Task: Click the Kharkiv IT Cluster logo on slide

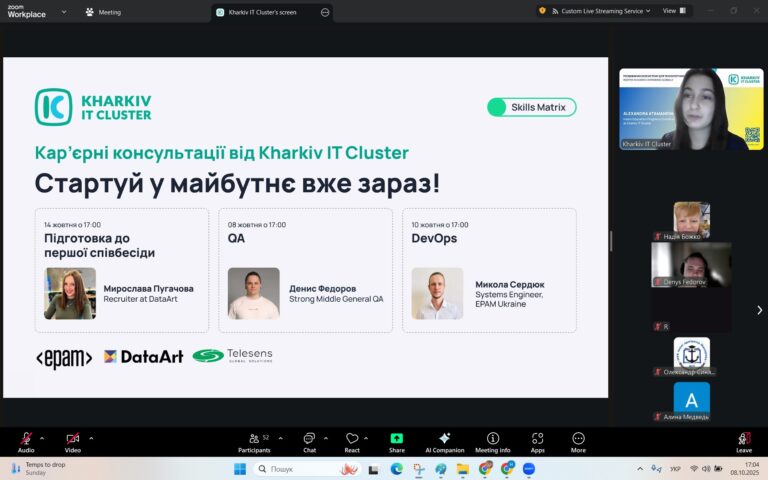Action: (93, 107)
